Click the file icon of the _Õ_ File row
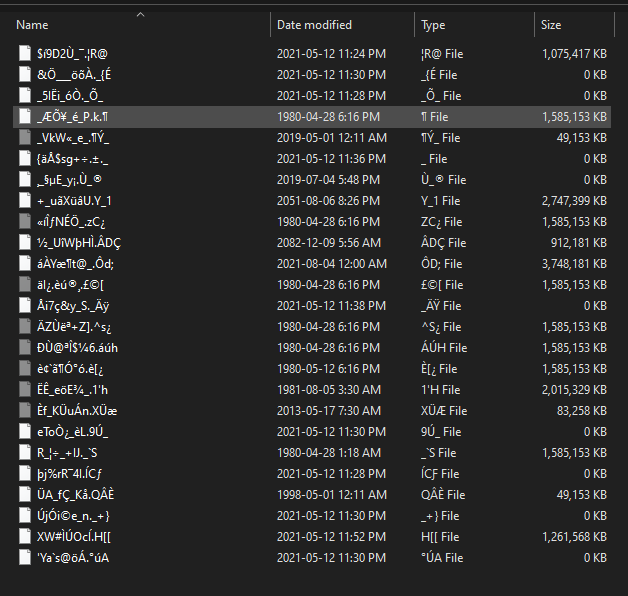 pos(25,95)
